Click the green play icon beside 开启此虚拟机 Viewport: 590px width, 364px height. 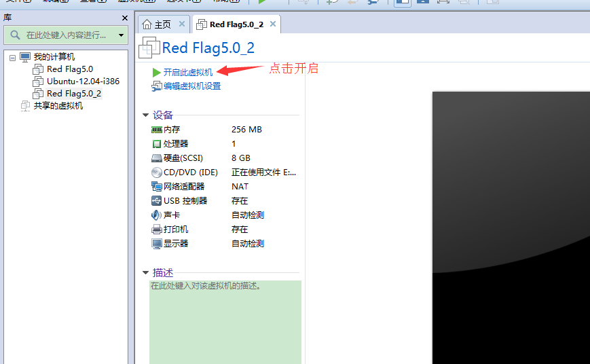[157, 72]
